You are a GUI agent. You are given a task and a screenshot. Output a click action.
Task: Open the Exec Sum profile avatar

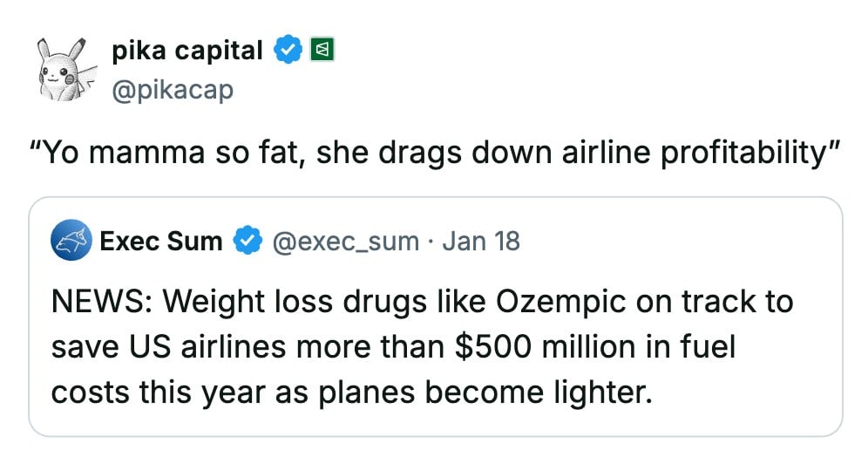[x=71, y=241]
